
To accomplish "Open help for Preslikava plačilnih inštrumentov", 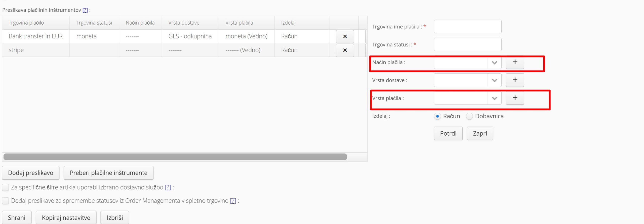I will point(85,10).
